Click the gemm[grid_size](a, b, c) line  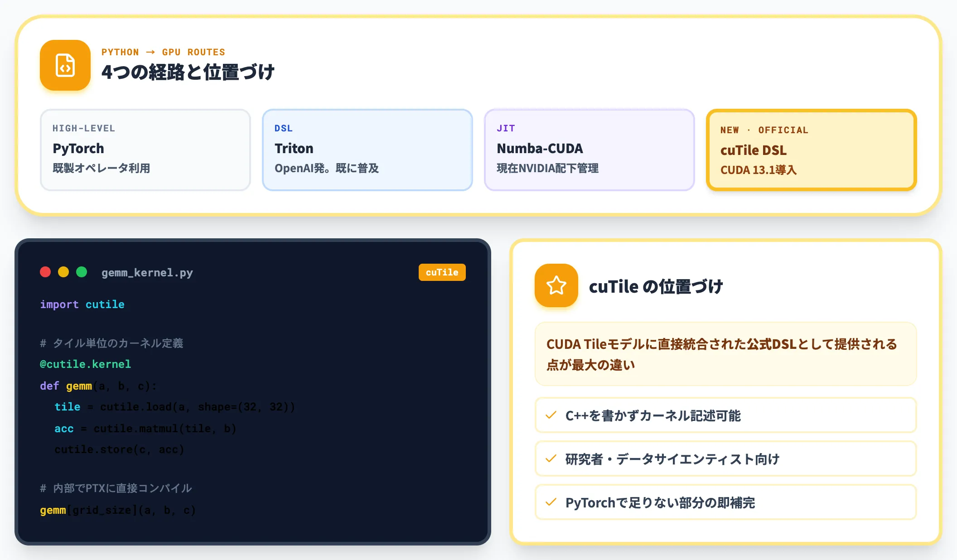(118, 510)
